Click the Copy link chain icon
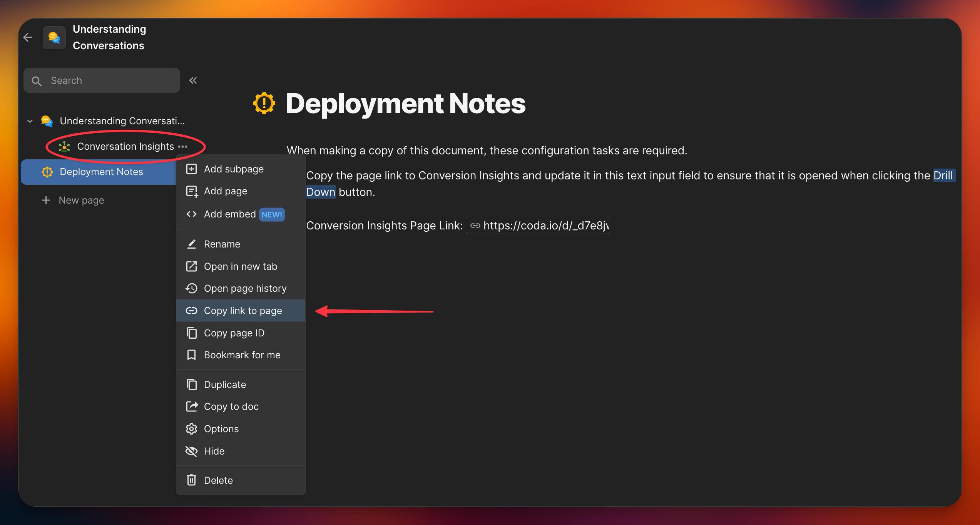Viewport: 980px width, 525px height. coord(191,311)
